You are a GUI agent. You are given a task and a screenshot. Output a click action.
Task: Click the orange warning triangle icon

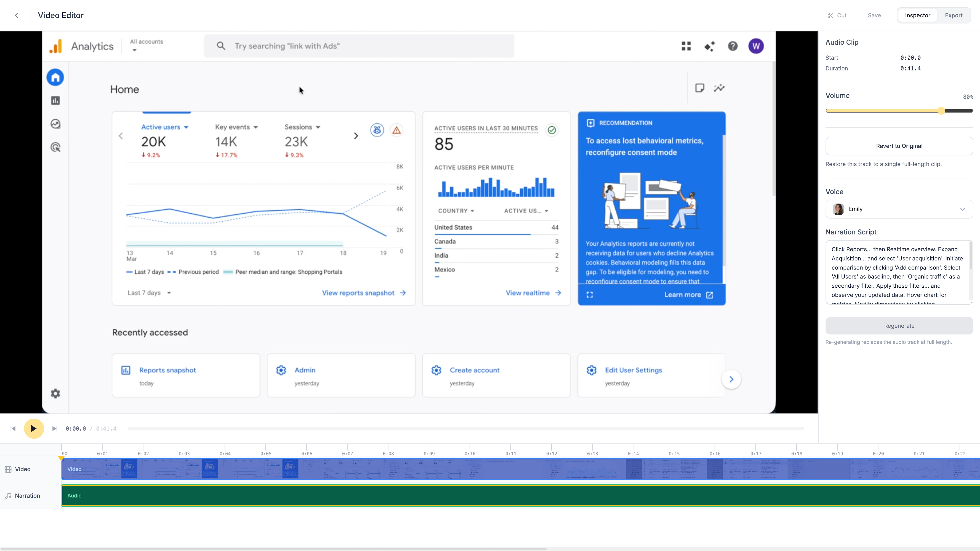pyautogui.click(x=396, y=130)
